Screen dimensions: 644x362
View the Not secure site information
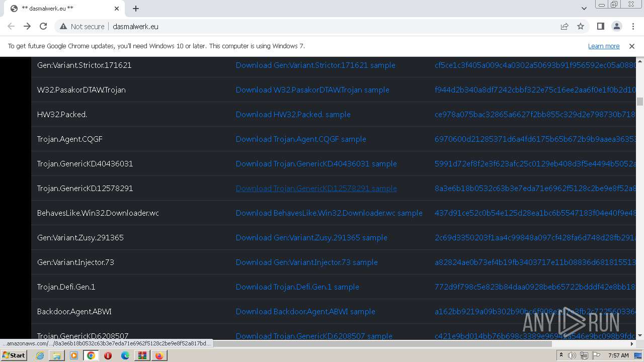click(x=82, y=26)
